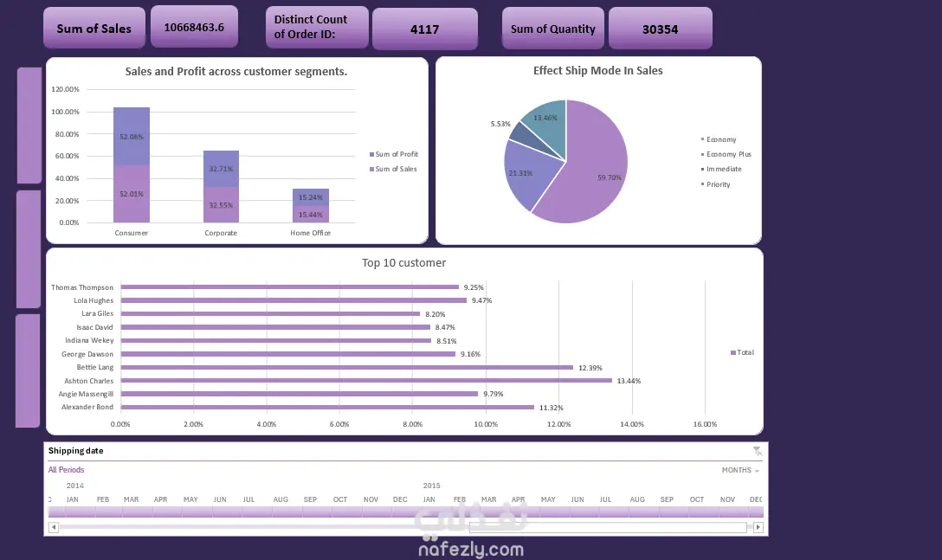Click the Corporate sales segment 32.55%
Image resolution: width=942 pixels, height=560 pixels.
tap(221, 205)
